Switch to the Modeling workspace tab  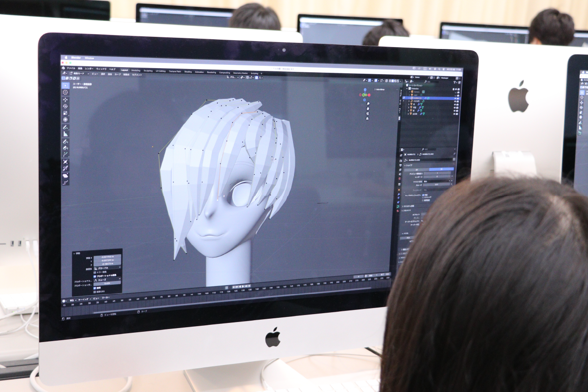tap(136, 70)
